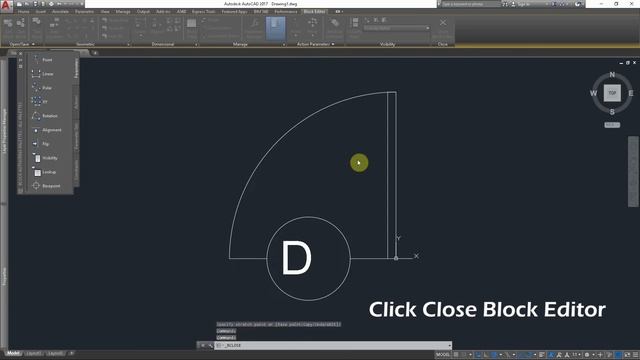The width and height of the screenshot is (640, 360).
Task: Click Close Block Editor in the ribbon
Action: 443,28
